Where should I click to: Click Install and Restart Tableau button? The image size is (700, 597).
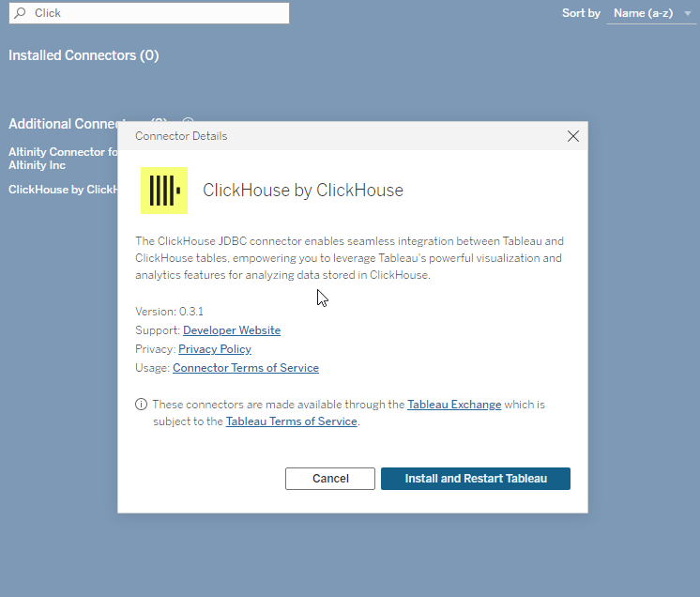point(476,479)
